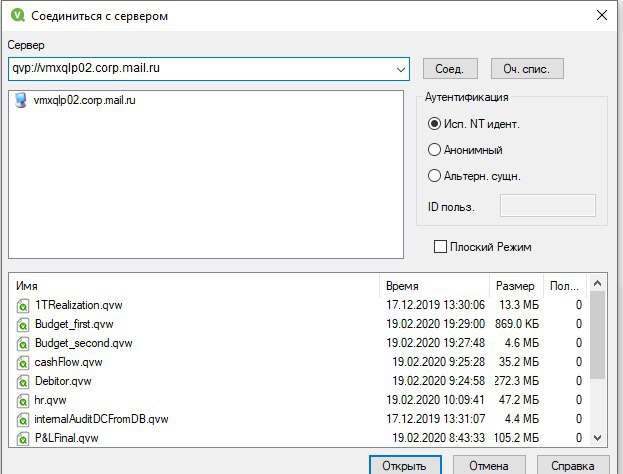Click the 19.02.2020 8:43:33 timestamp
Screen dimensions: 623x474
(439, 438)
